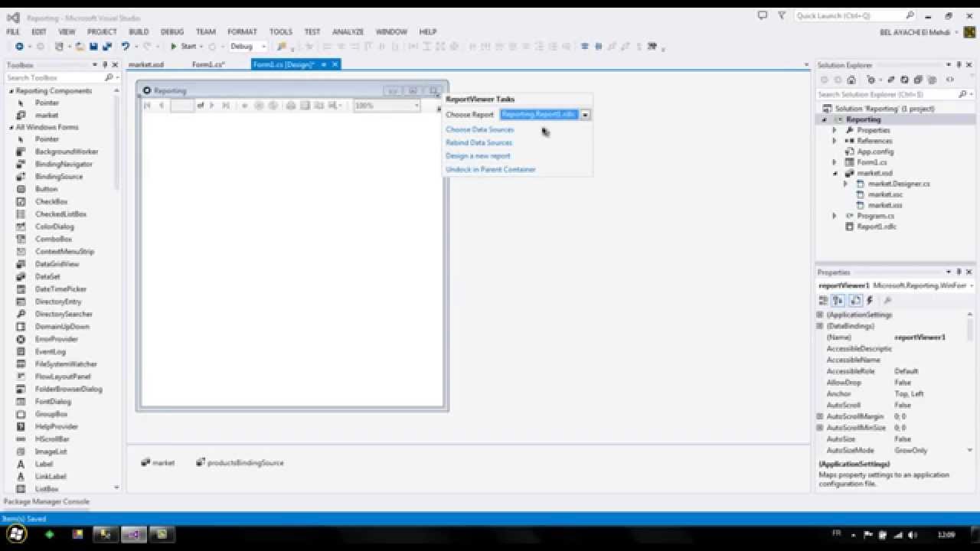
Task: Collapse the Reporting Components toolbox group
Action: coord(11,91)
